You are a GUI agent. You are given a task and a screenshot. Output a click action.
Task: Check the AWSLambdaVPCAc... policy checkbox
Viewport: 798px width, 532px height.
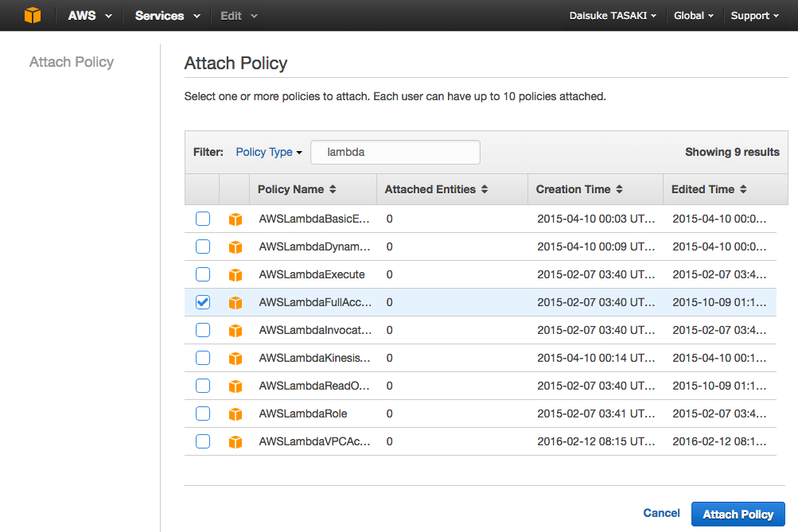203,441
